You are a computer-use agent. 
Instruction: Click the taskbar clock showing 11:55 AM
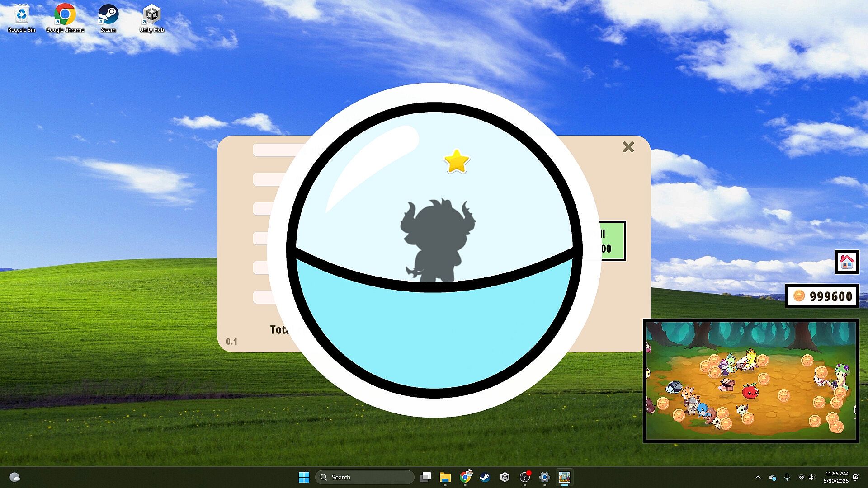pyautogui.click(x=835, y=477)
